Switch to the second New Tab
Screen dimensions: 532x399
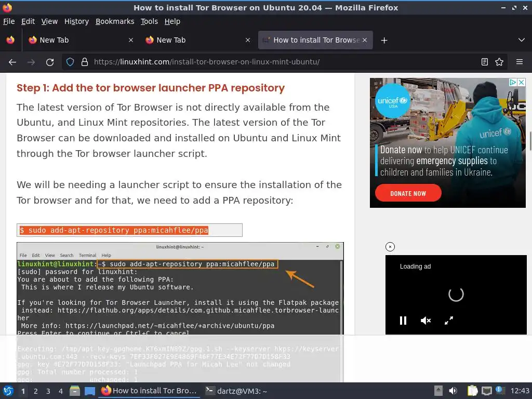pos(198,40)
